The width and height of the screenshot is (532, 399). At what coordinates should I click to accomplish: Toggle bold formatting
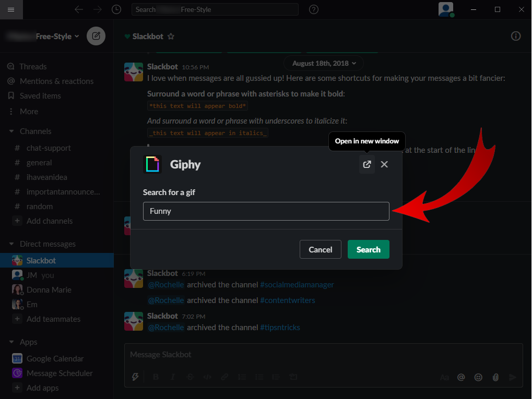(x=156, y=377)
